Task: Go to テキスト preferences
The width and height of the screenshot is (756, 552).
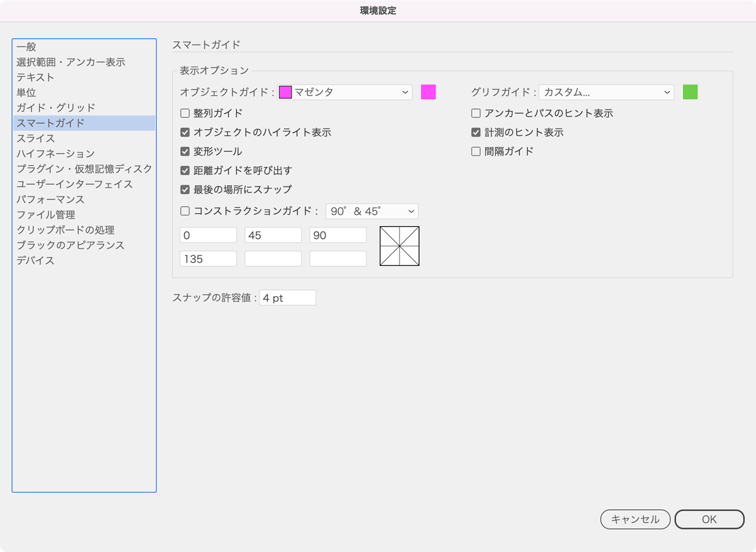Action: pyautogui.click(x=84, y=77)
